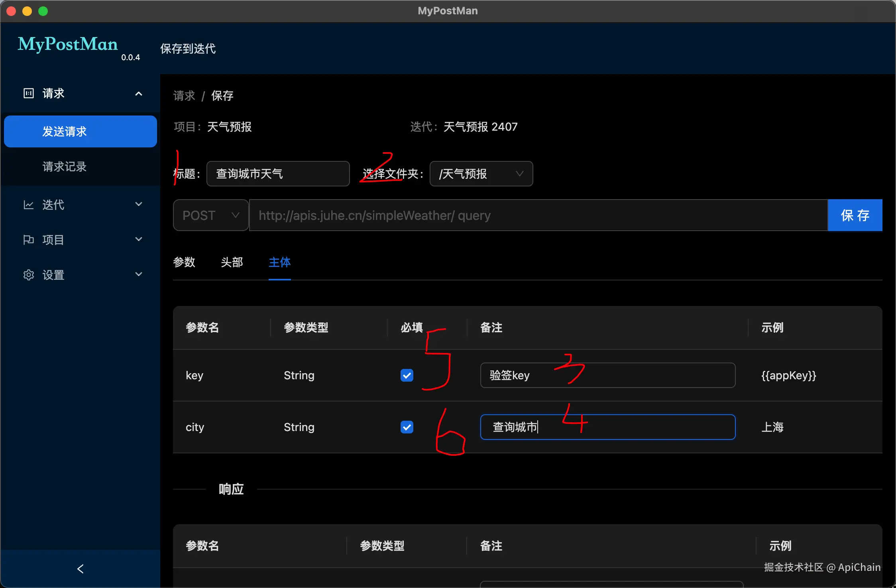Click the 请求 breadcrumb link
Viewport: 896px width, 588px height.
click(x=184, y=96)
